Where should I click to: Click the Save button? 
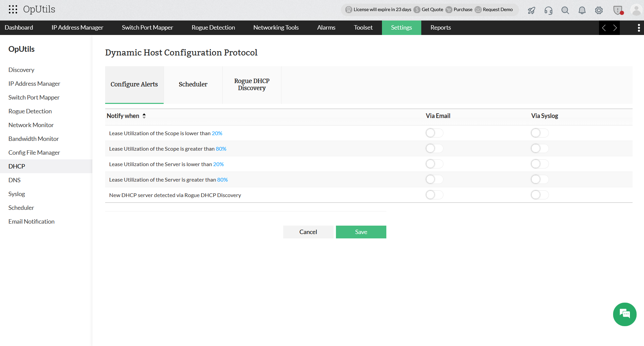pos(361,232)
